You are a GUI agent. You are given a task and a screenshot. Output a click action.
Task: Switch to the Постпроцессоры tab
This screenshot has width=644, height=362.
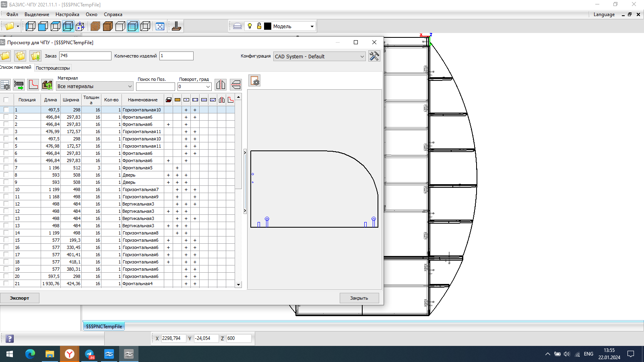tap(53, 68)
